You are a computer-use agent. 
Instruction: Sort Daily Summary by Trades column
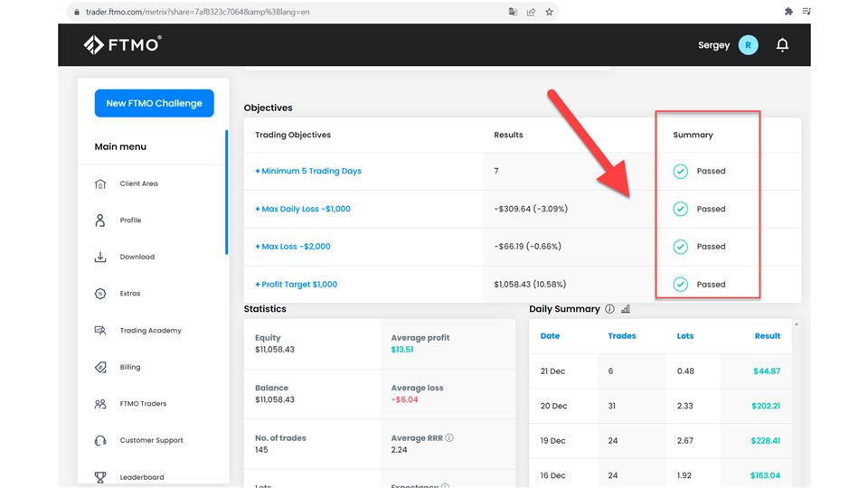tap(622, 336)
